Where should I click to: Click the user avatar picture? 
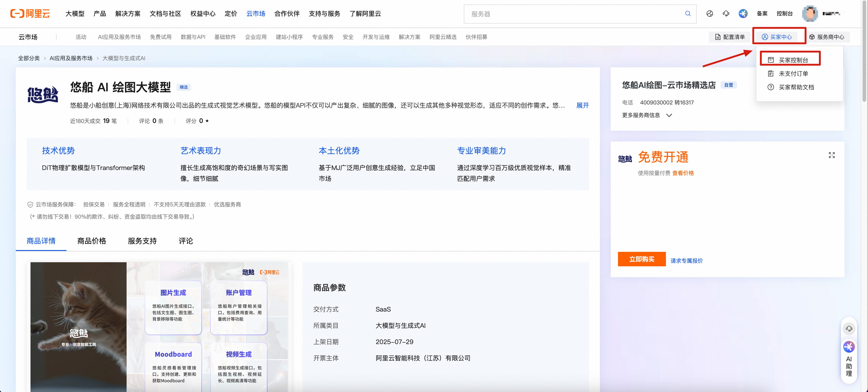(x=810, y=14)
